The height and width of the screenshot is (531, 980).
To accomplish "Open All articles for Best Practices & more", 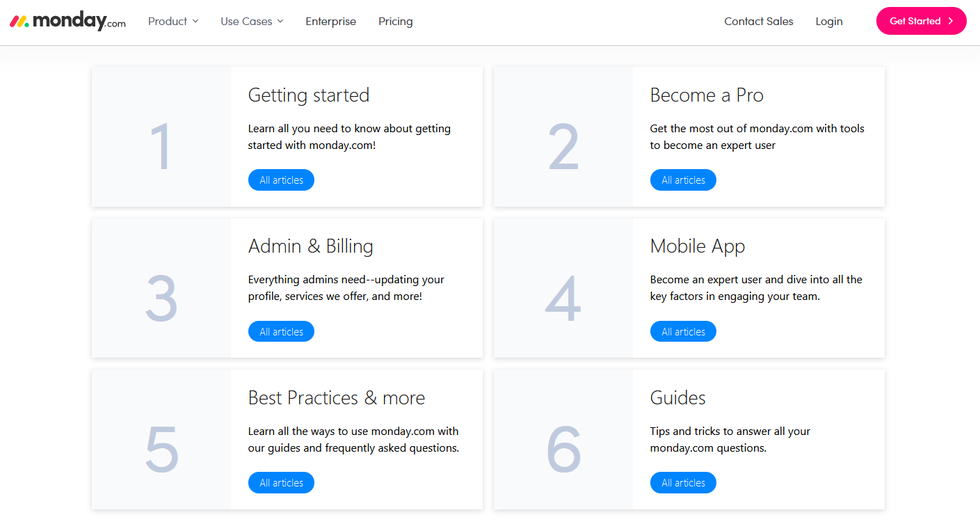I will [281, 482].
